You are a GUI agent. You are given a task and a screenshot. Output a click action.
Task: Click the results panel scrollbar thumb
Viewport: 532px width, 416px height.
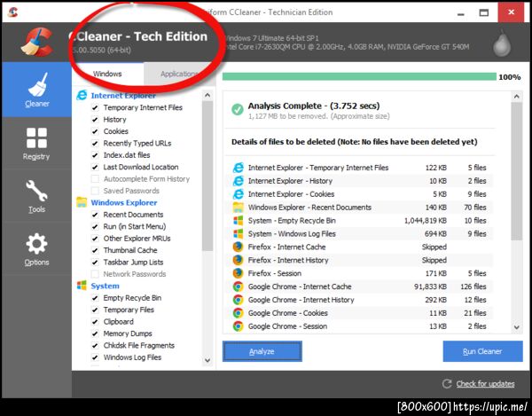[x=516, y=171]
